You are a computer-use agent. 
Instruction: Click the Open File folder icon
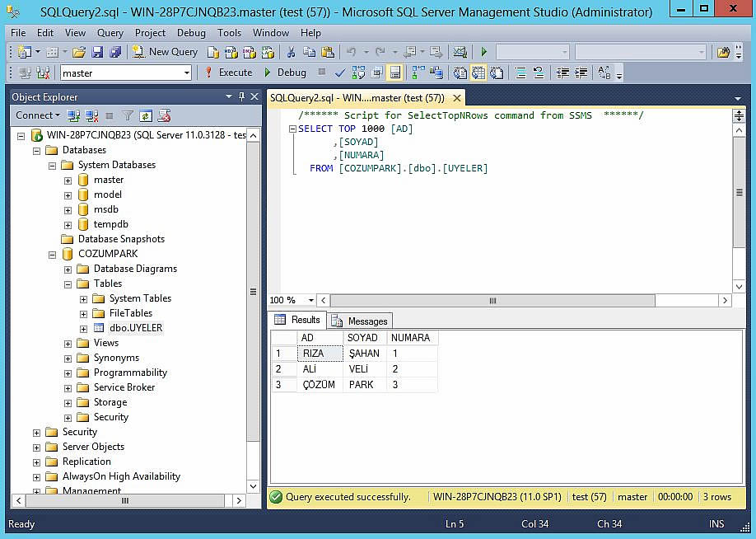click(x=79, y=52)
